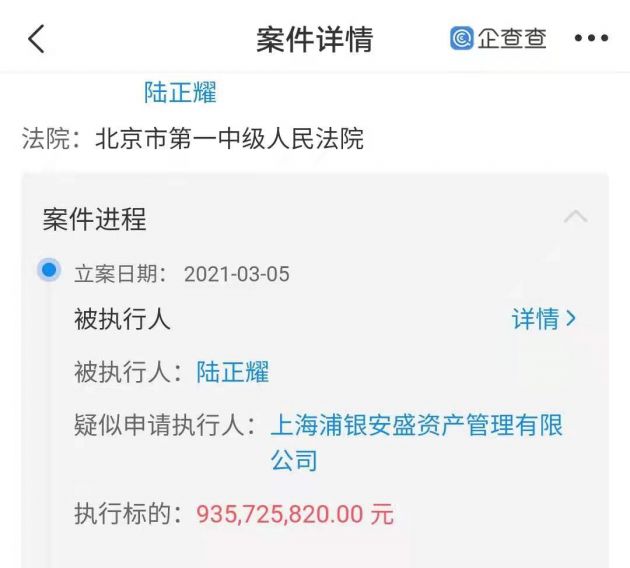This screenshot has width=630, height=568.
Task: Open 被执行人 陆正耀 profile link
Action: click(x=232, y=372)
